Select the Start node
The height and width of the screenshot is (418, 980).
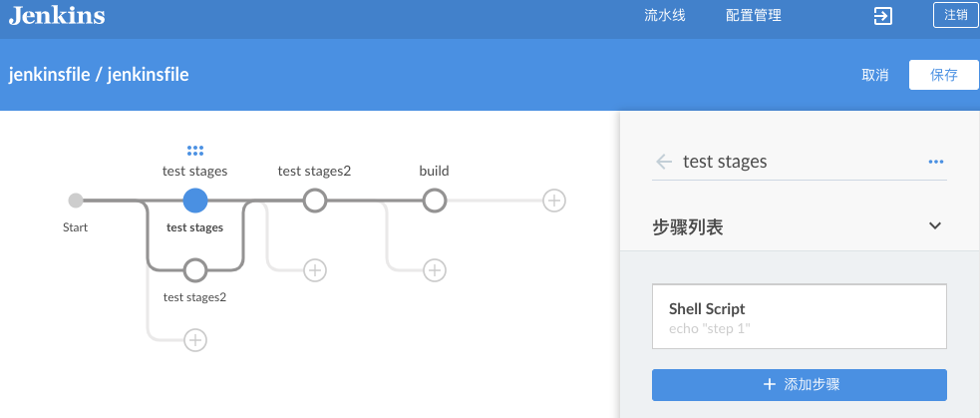tap(76, 201)
